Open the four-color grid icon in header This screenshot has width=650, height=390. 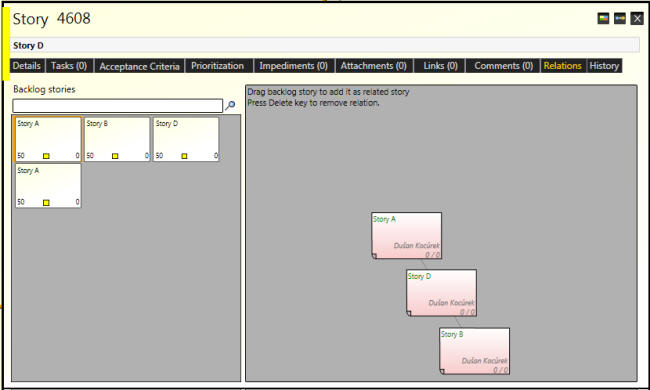point(603,18)
